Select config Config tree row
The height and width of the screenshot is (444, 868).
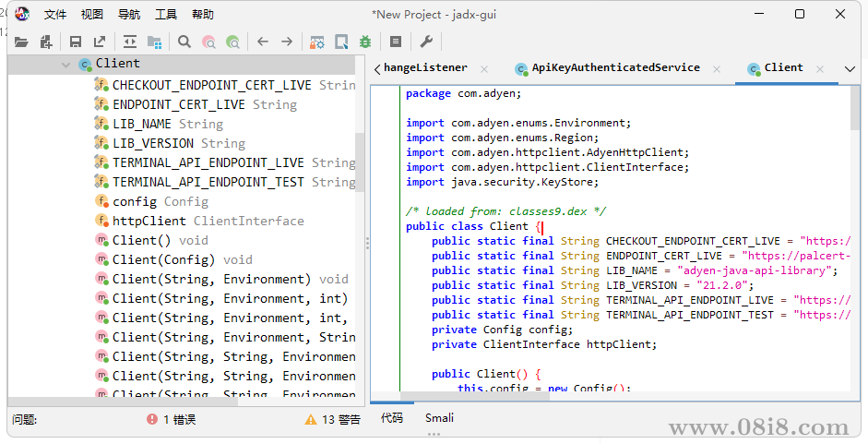(x=151, y=201)
